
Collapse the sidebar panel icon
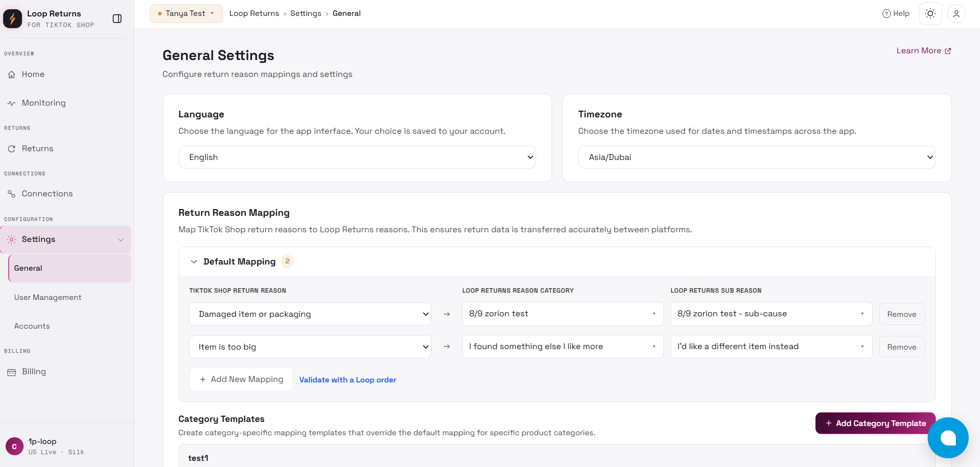[x=117, y=19]
